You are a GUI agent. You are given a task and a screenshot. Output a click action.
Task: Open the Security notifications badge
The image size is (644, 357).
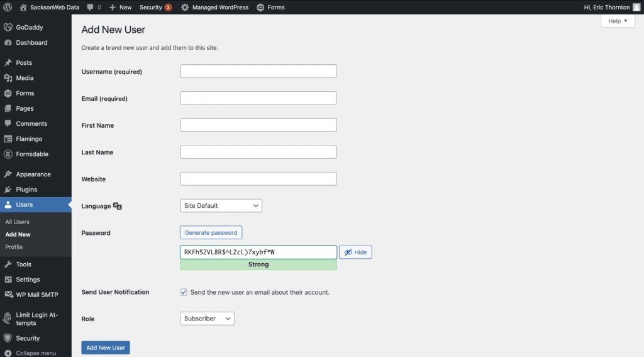(168, 8)
